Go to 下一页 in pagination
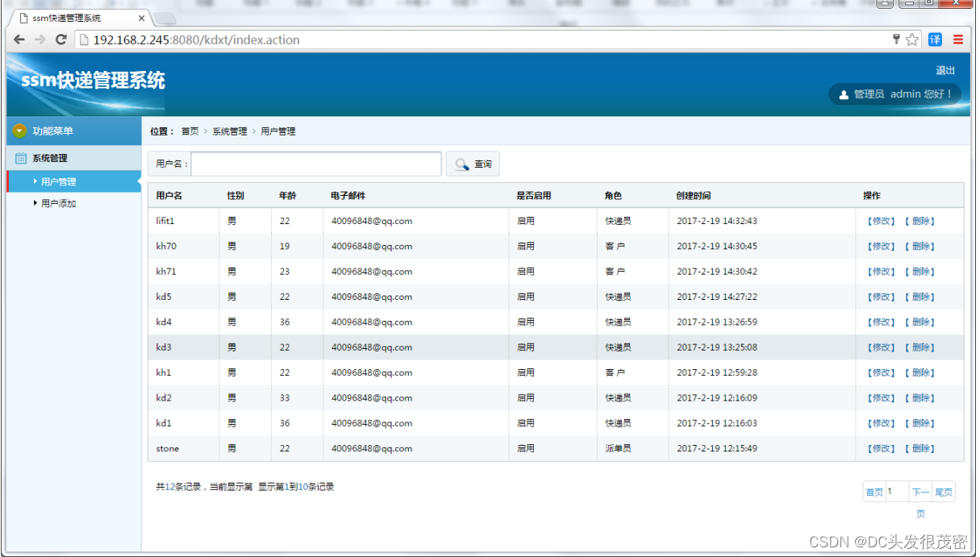Screen dimensions: 980x557 (920, 492)
